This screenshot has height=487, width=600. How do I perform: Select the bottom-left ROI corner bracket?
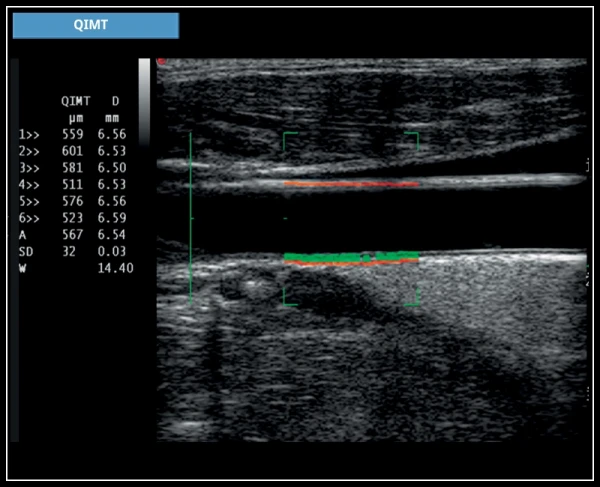[288, 298]
